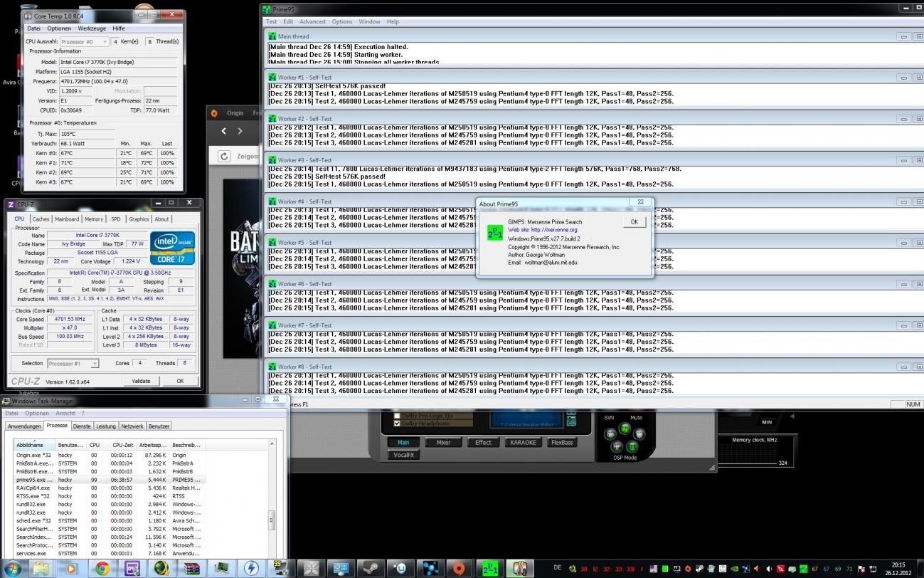This screenshot has width=924, height=578.
Task: Open Google Chrome from the taskbar
Action: tap(102, 569)
